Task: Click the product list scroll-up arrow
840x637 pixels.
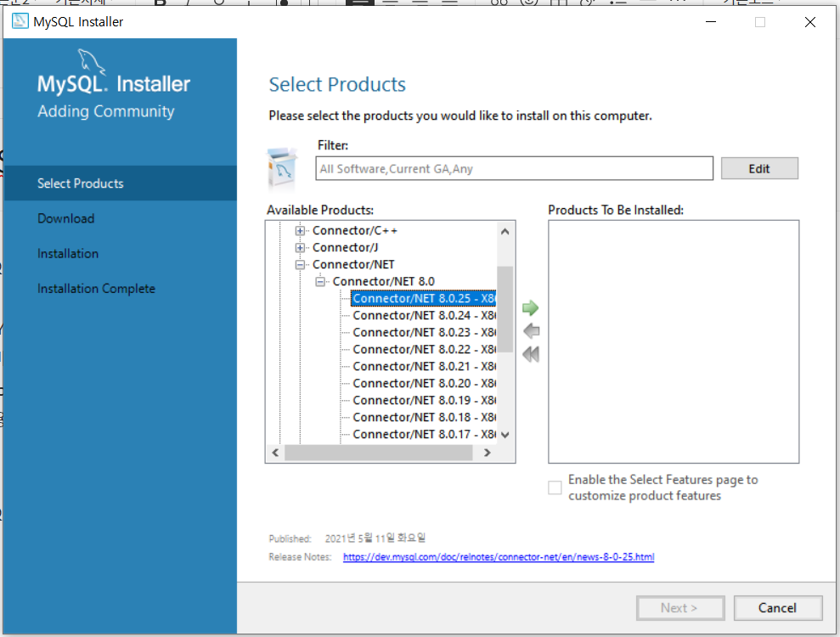Action: [505, 231]
